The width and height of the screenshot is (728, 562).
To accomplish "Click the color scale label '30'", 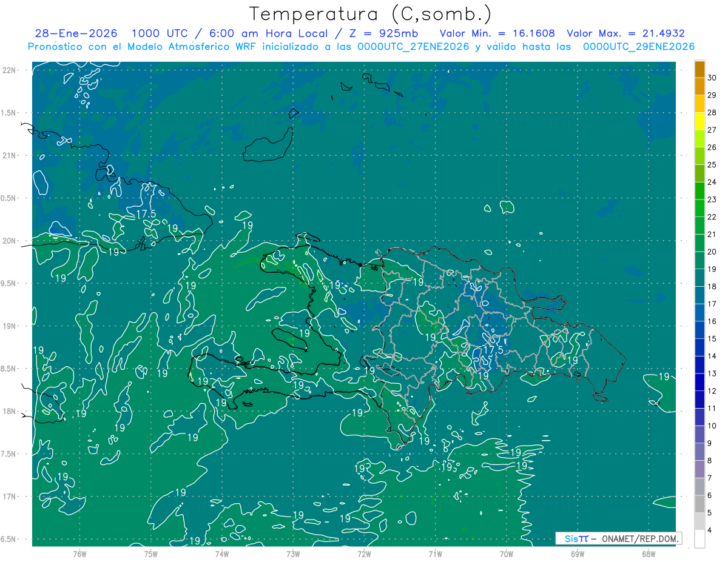I will pos(712,78).
